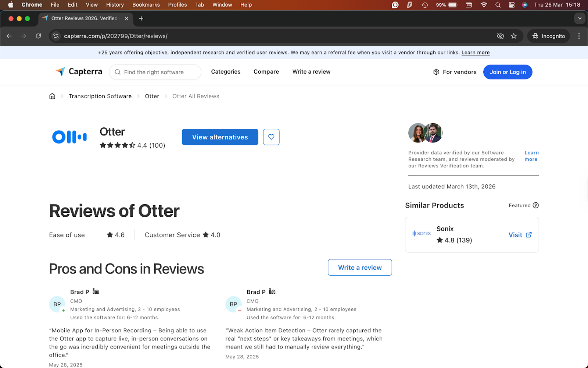
Task: Open Chrome three-dot menu
Action: click(x=579, y=36)
